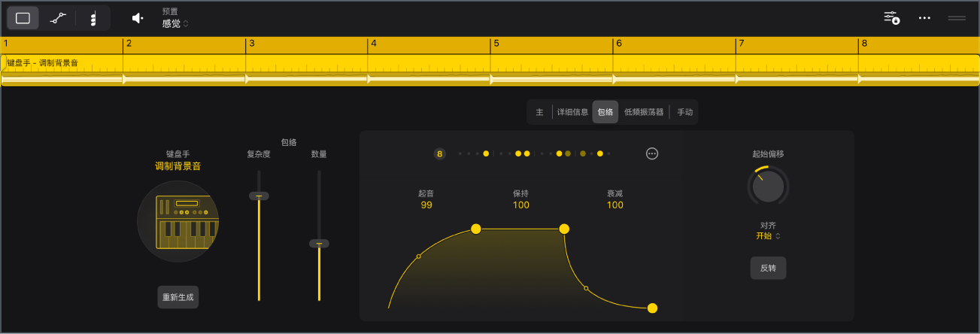Click the 重新生成 button
Viewport: 980px width, 334px height.
point(178,297)
